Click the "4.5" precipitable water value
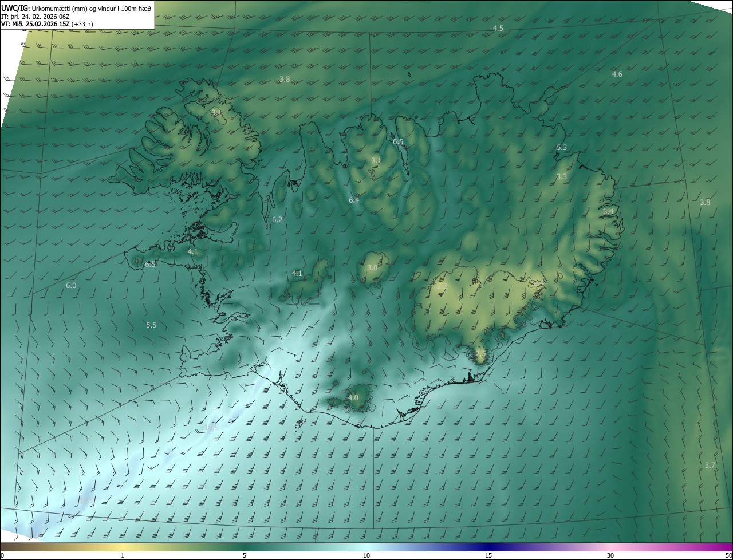The width and height of the screenshot is (733, 560). pyautogui.click(x=498, y=28)
